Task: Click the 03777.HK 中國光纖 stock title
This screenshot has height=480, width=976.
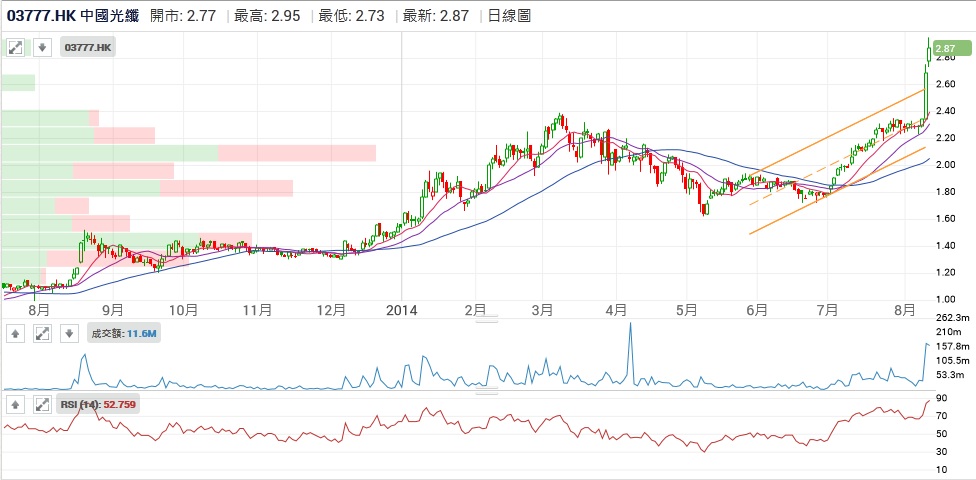Action: pos(74,16)
